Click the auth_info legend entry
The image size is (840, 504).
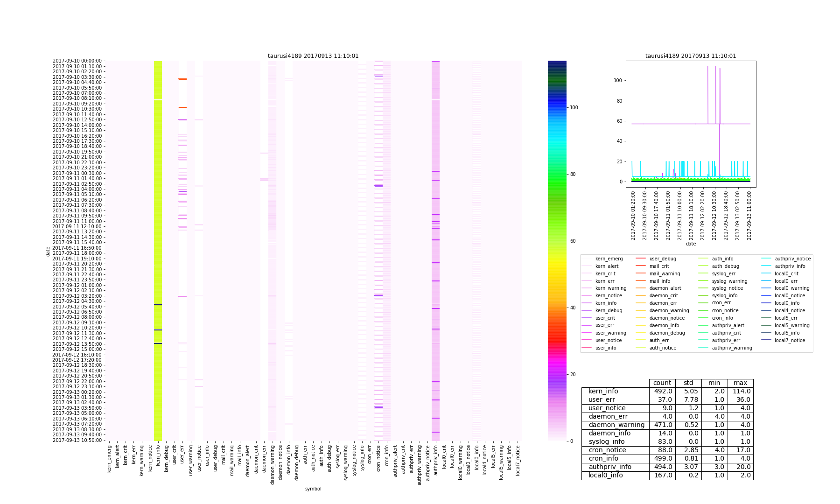point(722,259)
